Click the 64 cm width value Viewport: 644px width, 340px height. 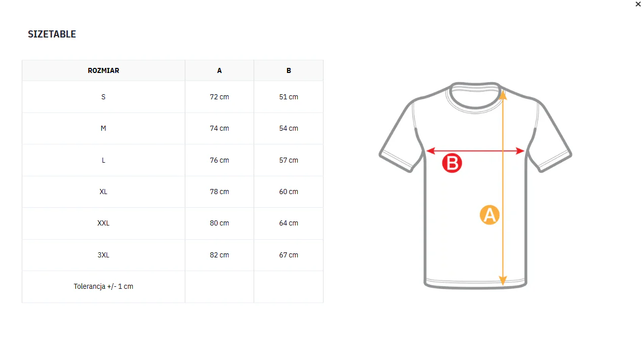coord(289,223)
